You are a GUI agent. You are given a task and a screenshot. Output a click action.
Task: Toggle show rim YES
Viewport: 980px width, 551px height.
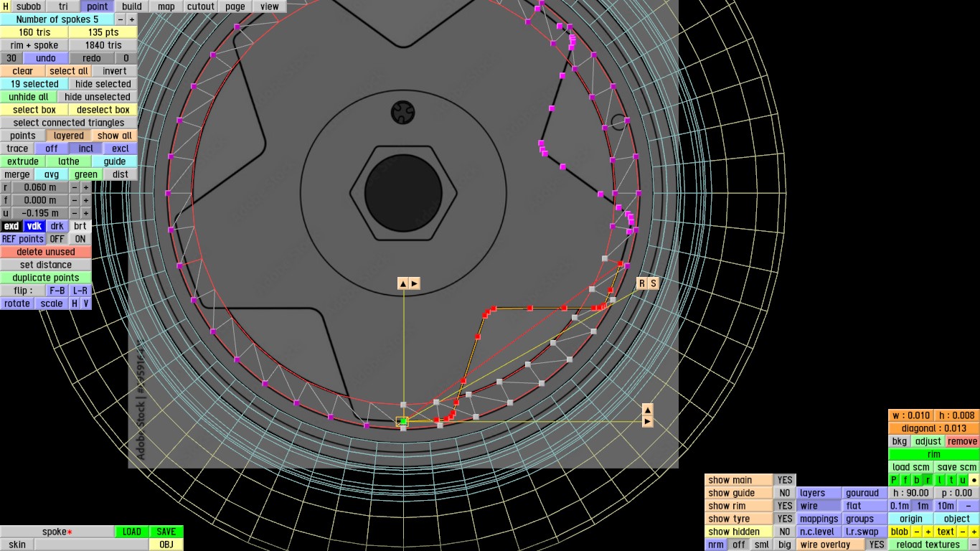tap(785, 506)
